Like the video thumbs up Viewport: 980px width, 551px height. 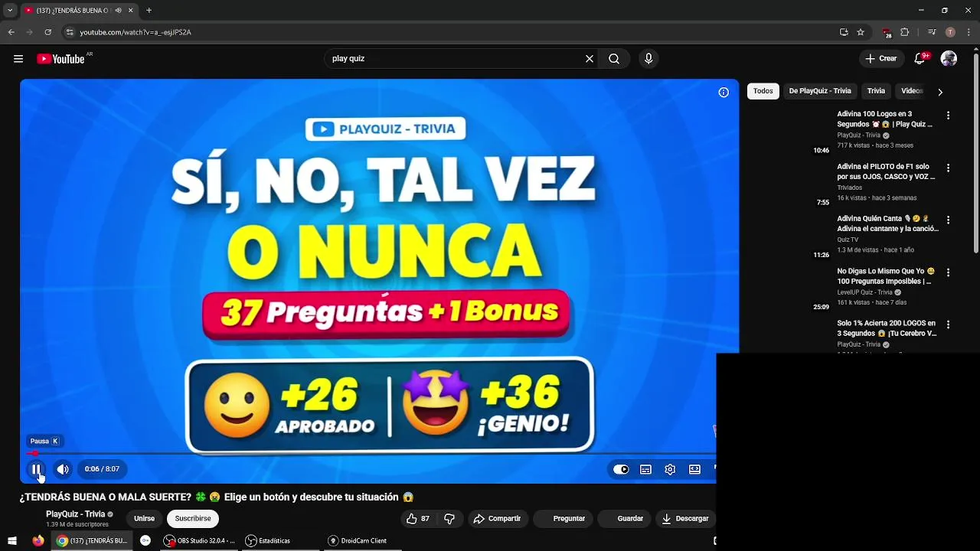point(418,519)
